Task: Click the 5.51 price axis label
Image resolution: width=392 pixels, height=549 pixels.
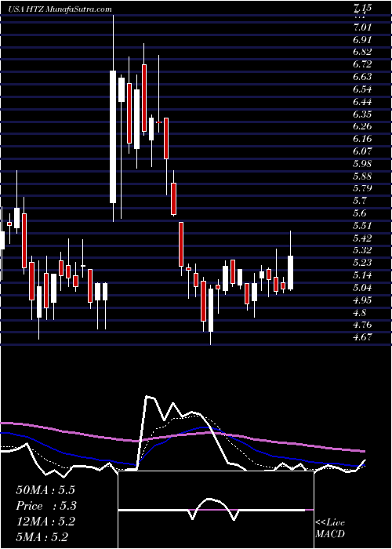Action: (x=362, y=226)
